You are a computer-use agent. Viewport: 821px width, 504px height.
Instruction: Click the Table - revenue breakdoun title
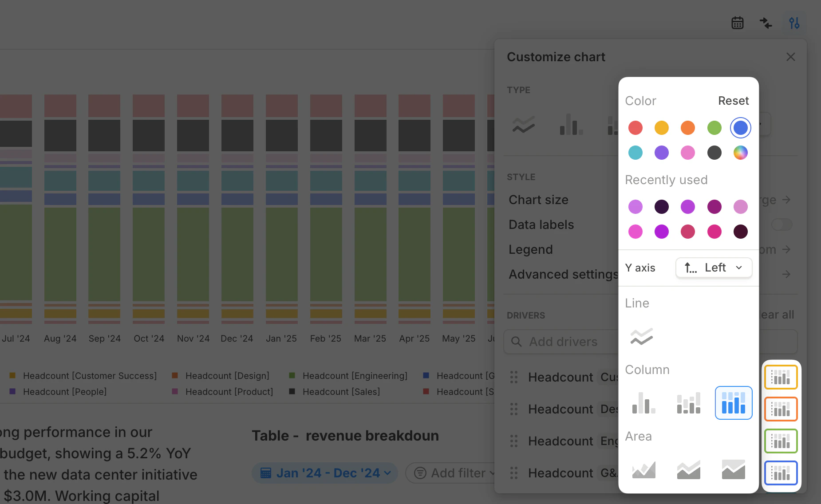tap(345, 436)
